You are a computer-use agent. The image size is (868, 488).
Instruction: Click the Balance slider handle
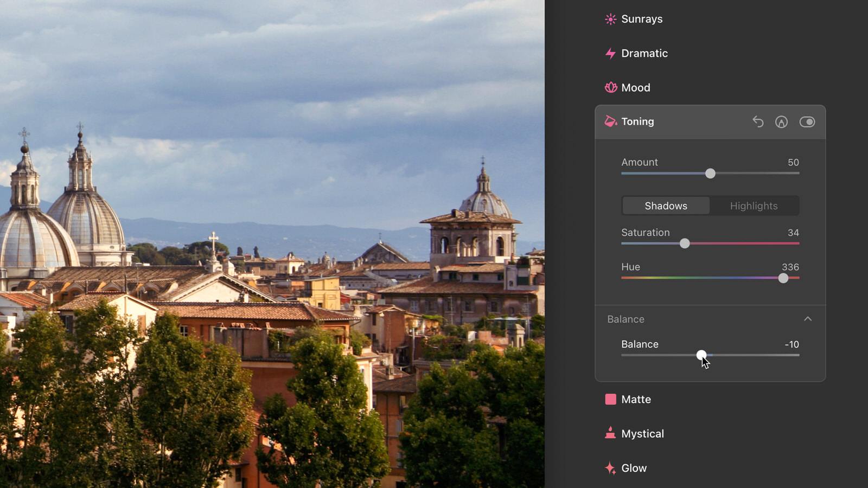click(701, 355)
